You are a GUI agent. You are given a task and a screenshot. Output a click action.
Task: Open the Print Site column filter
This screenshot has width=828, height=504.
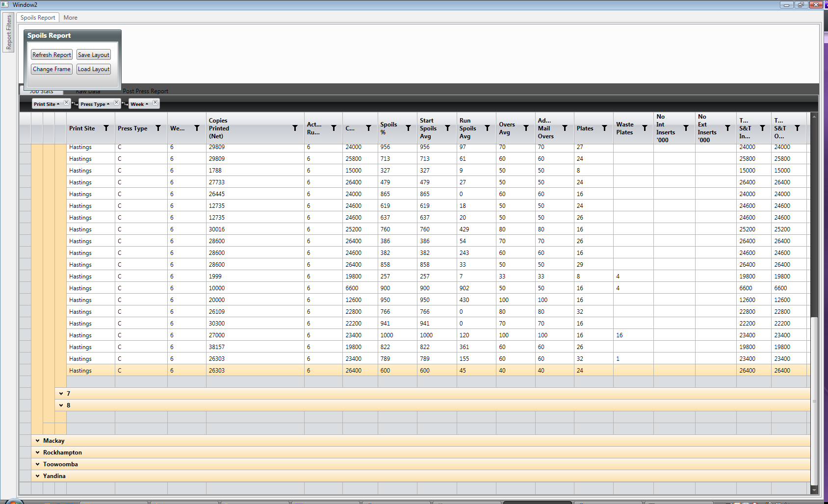coord(106,128)
